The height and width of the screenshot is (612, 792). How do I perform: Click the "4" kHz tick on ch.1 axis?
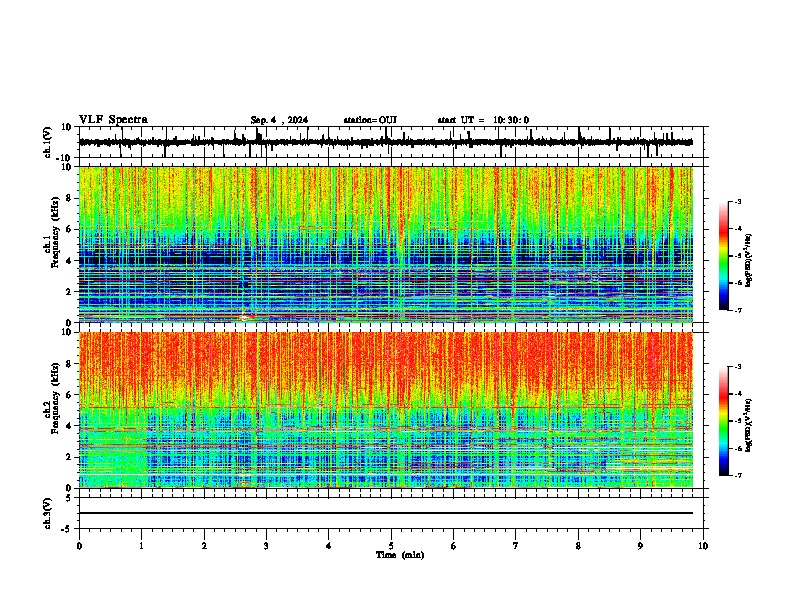point(69,261)
